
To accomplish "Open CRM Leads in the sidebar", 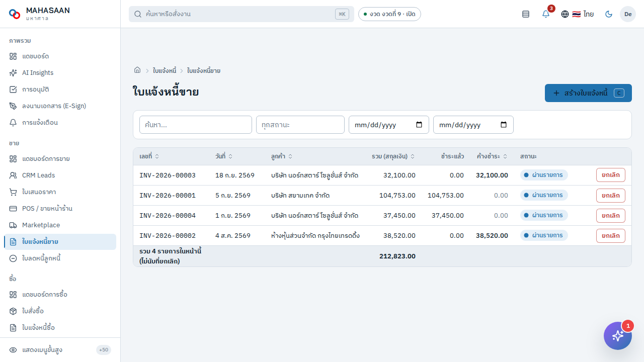I will pos(60,175).
